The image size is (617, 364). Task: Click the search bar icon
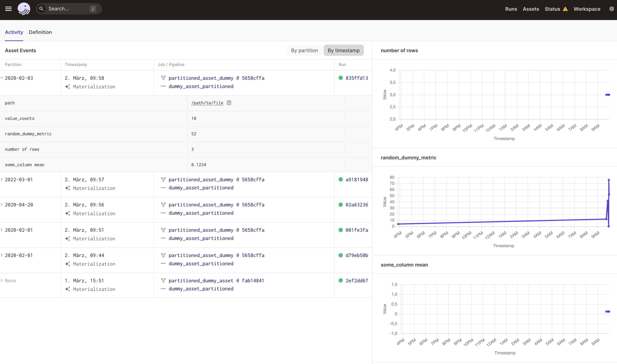[x=42, y=9]
